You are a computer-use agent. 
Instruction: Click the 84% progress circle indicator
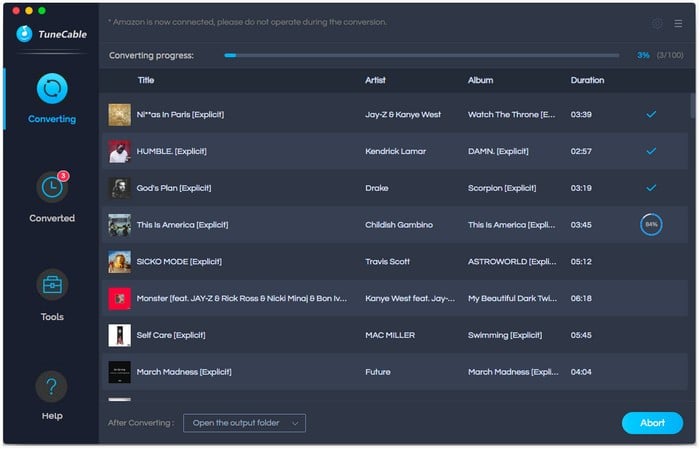(651, 224)
